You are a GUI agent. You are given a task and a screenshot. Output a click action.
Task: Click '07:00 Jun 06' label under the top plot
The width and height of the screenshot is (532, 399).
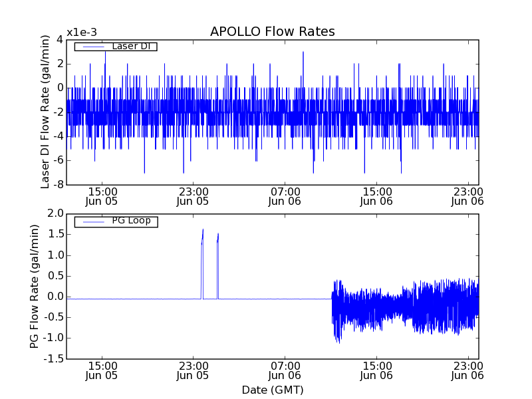coord(285,196)
